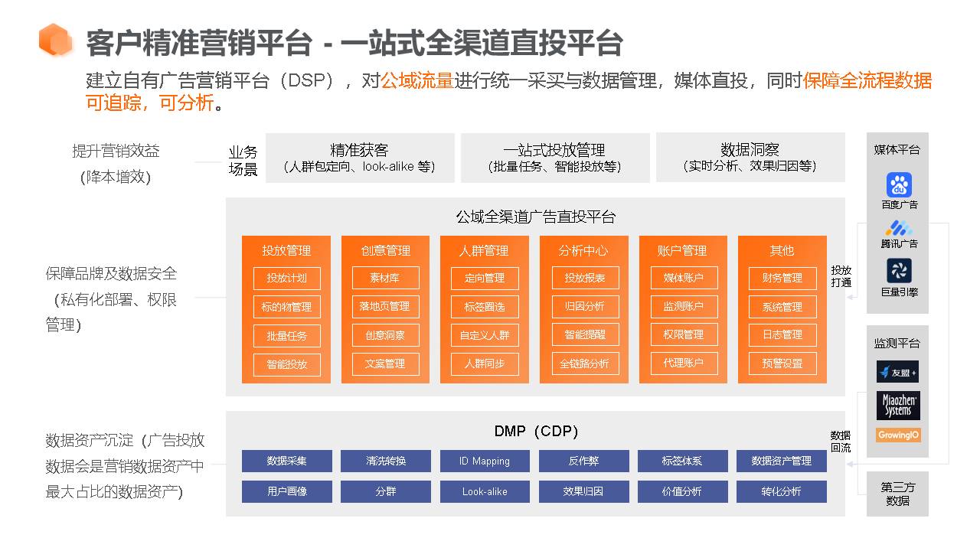
Task: Click the 创意洞察 box
Action: pos(386,335)
